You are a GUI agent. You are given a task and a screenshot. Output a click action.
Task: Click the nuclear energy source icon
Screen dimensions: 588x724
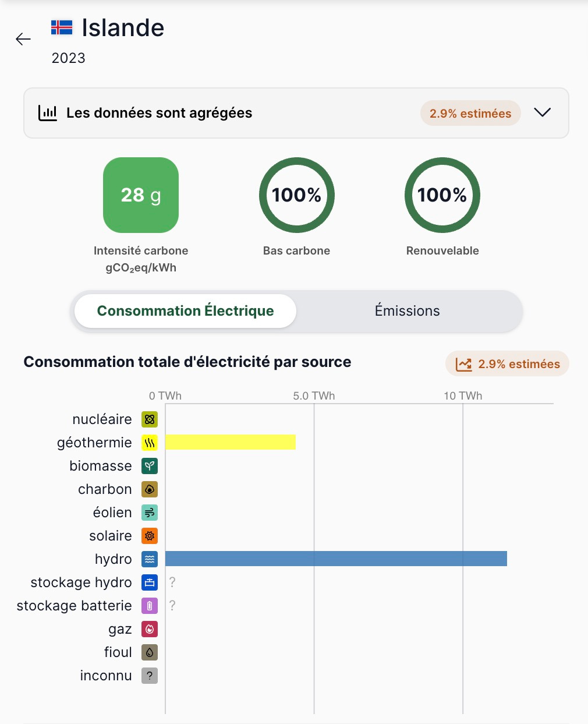pos(150,419)
